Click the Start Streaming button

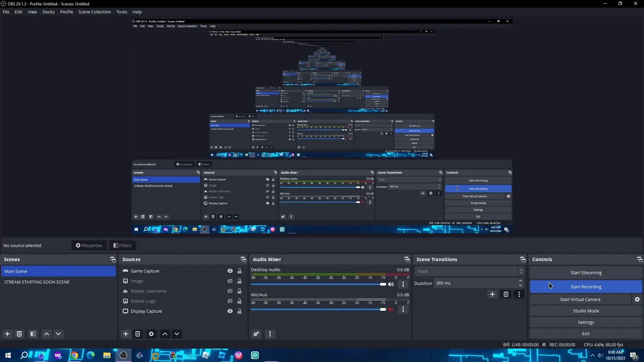[x=586, y=273]
